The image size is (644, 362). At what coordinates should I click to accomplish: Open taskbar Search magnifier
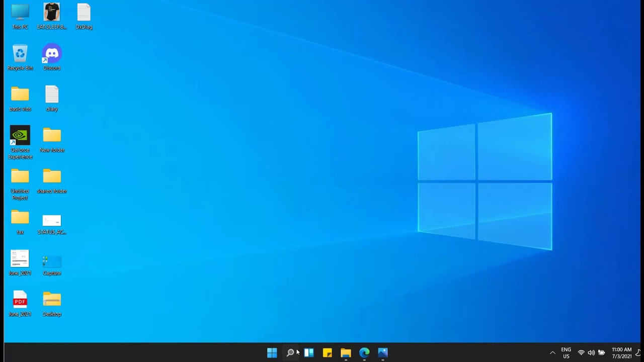(290, 352)
